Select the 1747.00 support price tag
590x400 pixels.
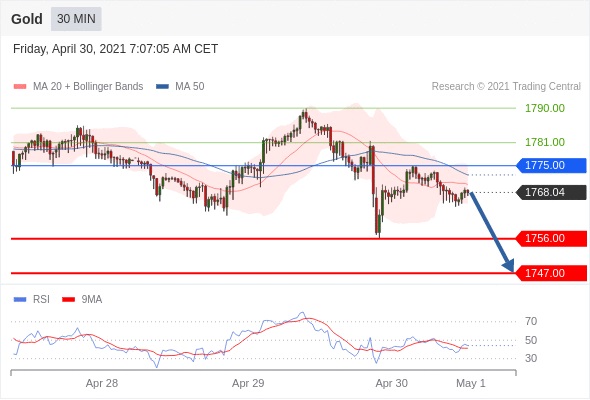[551, 273]
